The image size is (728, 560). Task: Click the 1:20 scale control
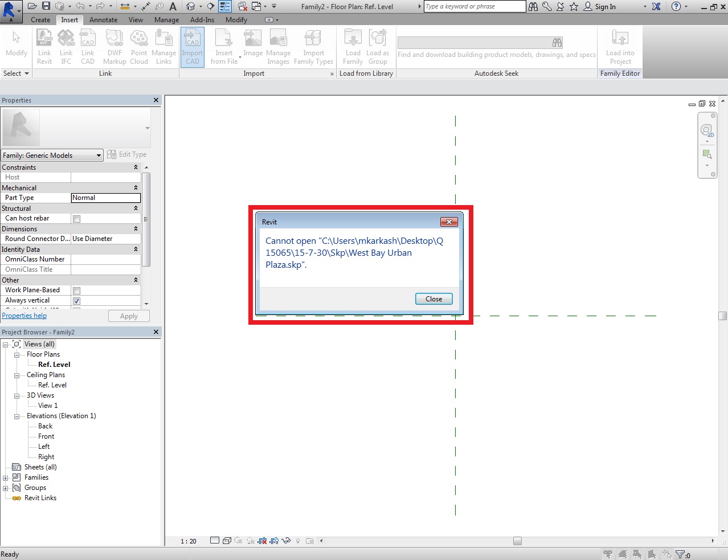coord(188,541)
